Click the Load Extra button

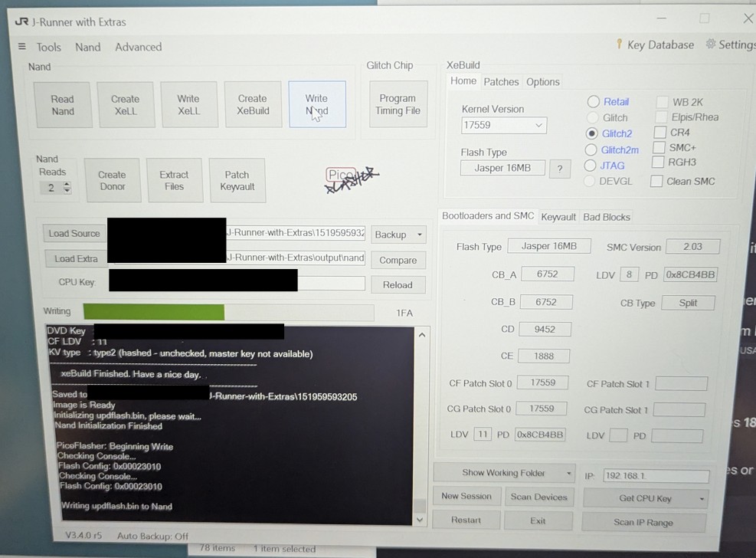76,259
